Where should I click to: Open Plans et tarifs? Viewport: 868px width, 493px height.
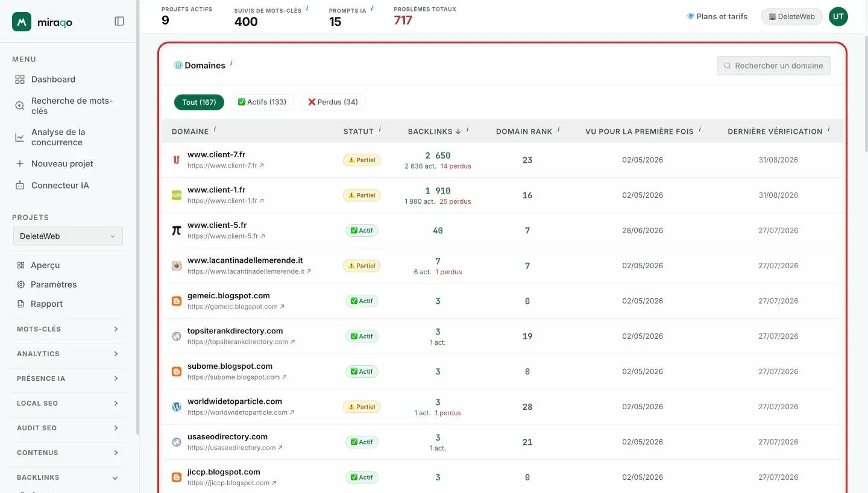pos(717,16)
